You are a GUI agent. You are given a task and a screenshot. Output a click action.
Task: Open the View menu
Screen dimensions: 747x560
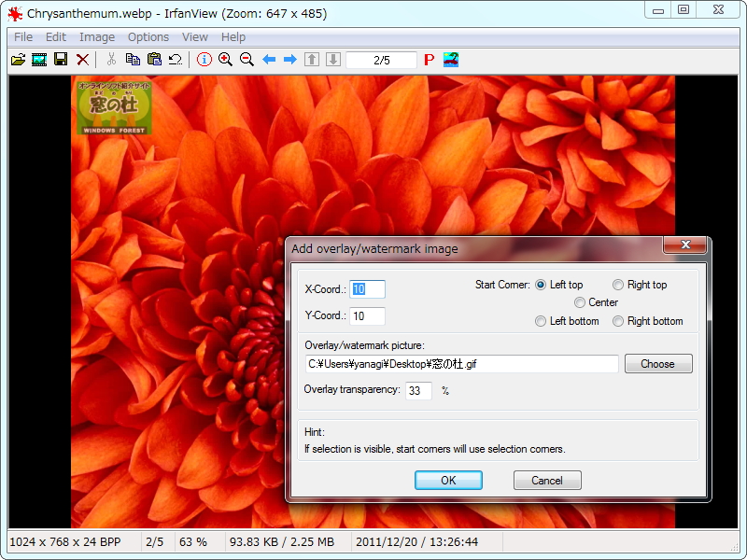tap(195, 37)
